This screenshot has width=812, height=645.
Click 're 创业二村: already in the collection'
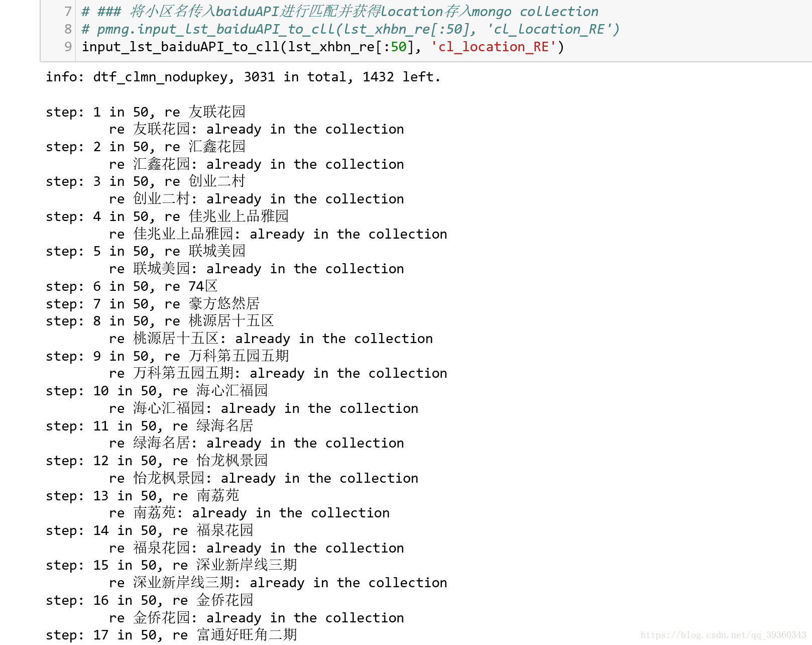[257, 199]
